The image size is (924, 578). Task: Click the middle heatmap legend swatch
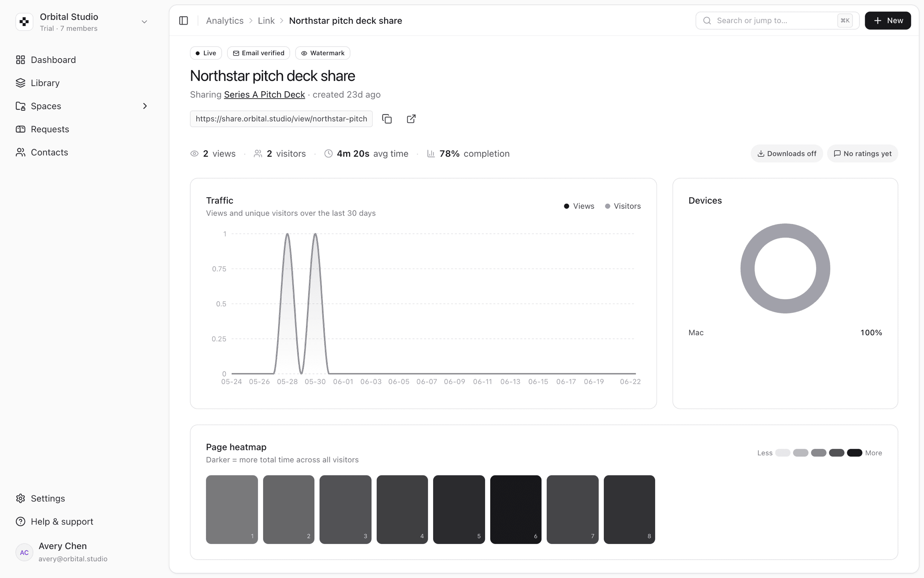point(819,453)
